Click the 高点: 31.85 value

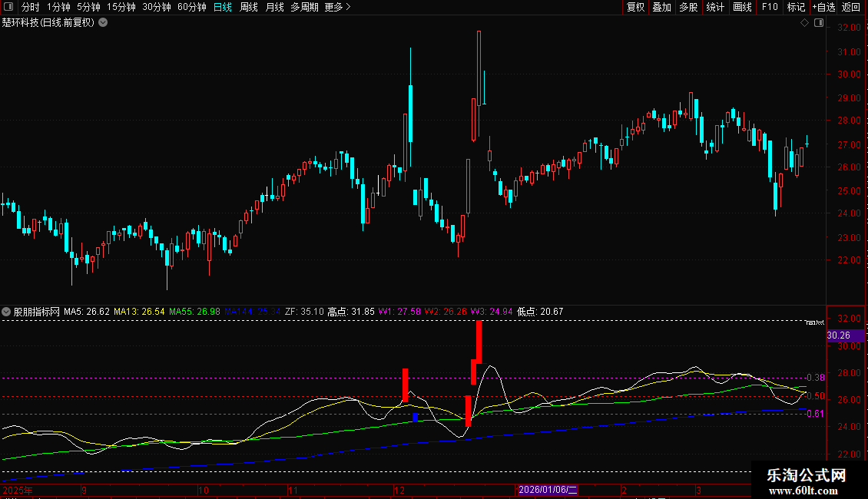click(x=351, y=312)
